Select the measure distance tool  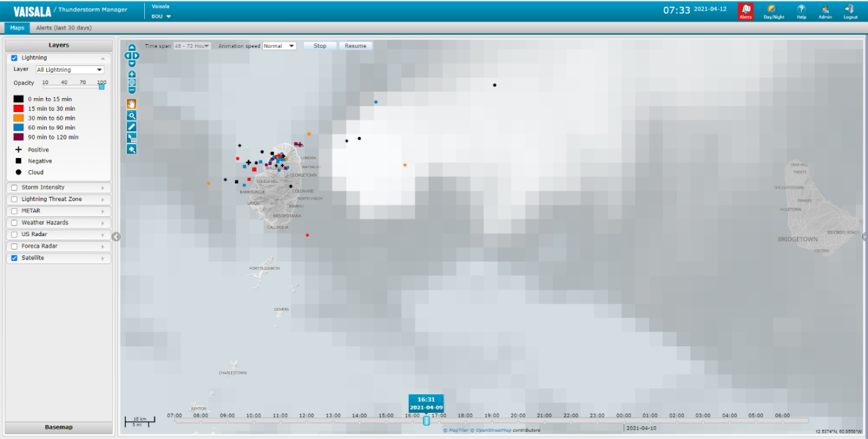click(x=132, y=125)
